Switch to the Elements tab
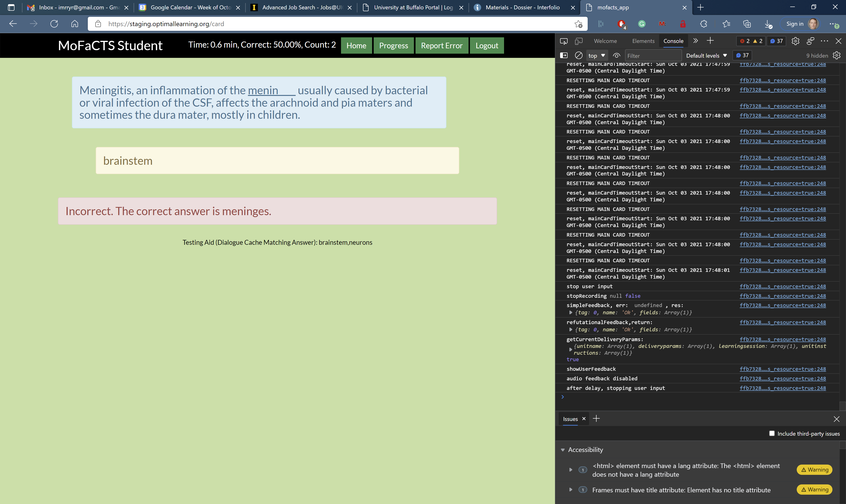 pos(643,41)
